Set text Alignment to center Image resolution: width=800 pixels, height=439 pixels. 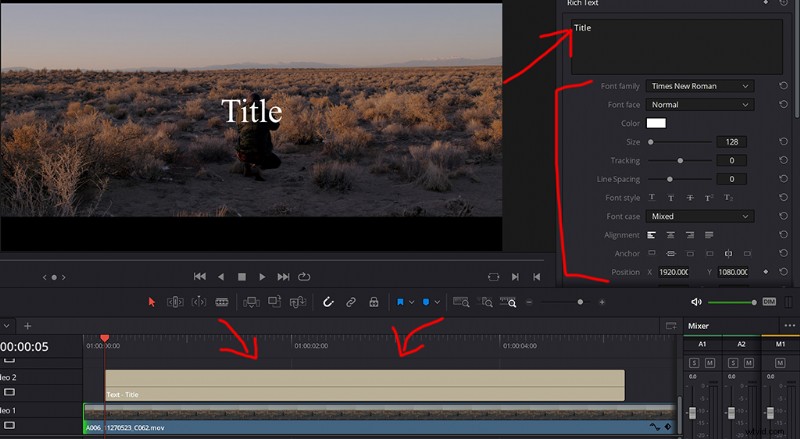(670, 235)
